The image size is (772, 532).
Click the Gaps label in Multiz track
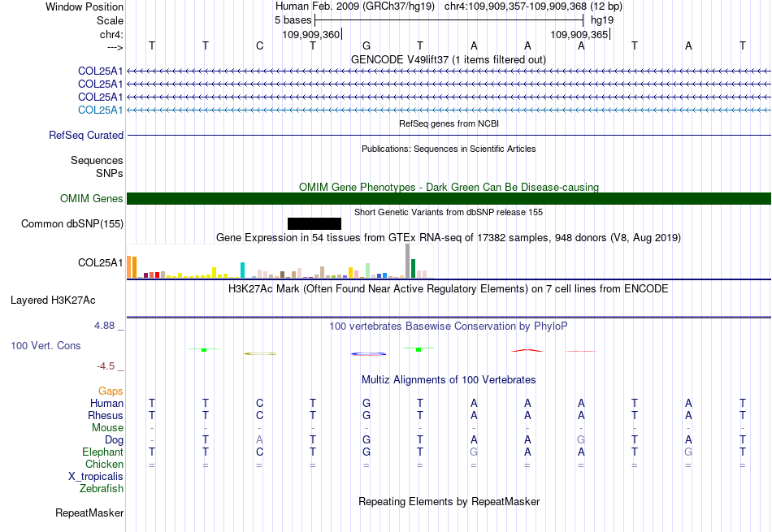coord(111,391)
